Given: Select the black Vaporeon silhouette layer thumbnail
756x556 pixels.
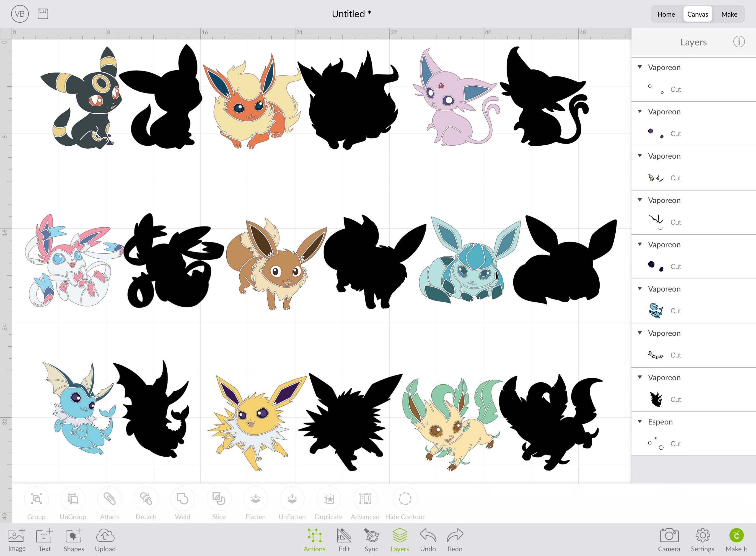Looking at the screenshot, I should (656, 399).
